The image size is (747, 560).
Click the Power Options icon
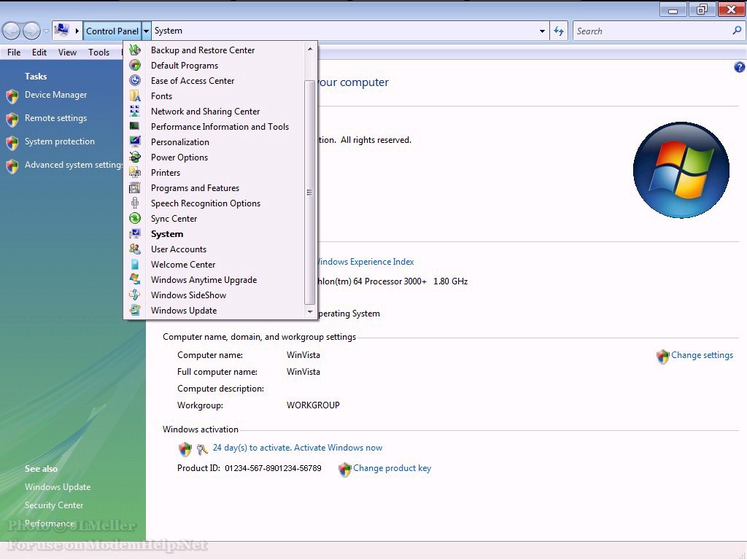135,157
